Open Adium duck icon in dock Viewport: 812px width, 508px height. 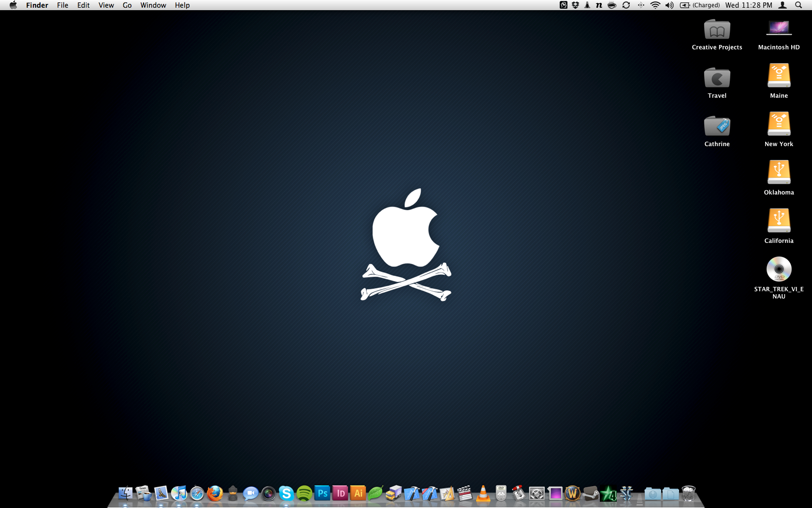coord(232,493)
